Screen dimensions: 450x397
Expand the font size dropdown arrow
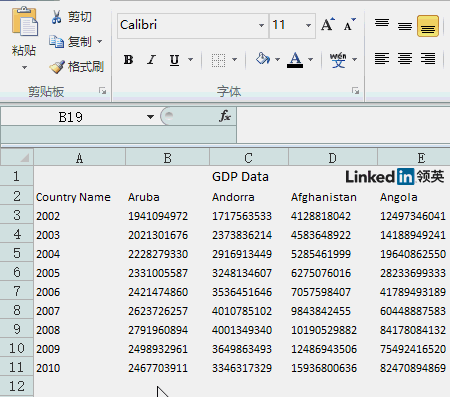(308, 25)
